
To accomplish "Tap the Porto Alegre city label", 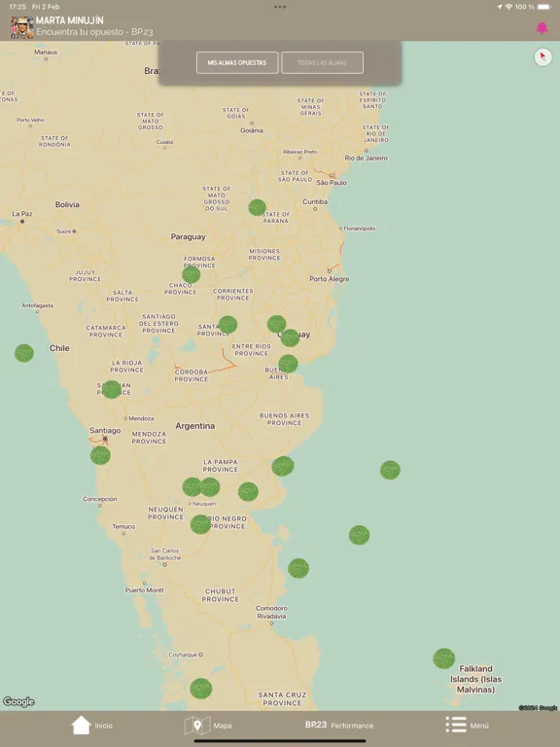I will point(329,279).
